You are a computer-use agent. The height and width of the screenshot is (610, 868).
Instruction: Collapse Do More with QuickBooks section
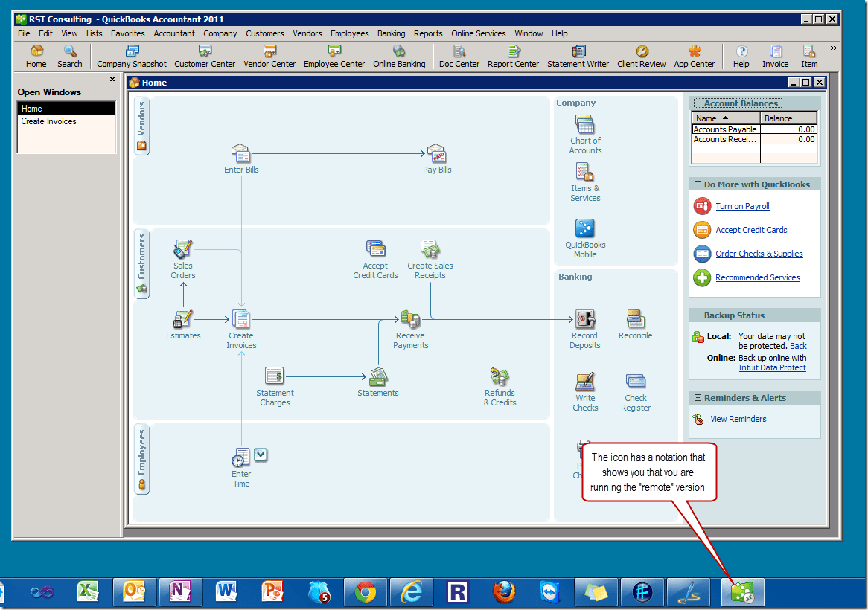tap(698, 184)
